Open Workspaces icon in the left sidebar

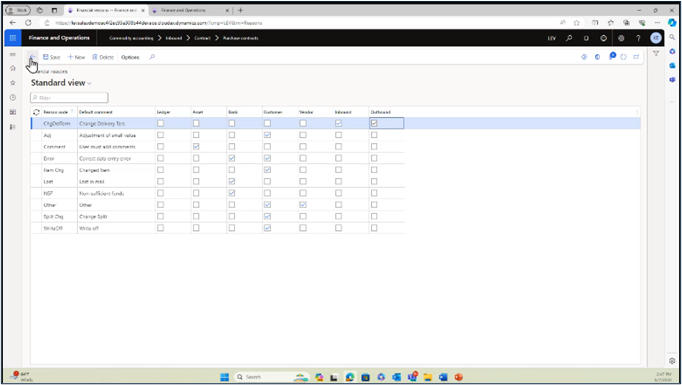point(13,112)
